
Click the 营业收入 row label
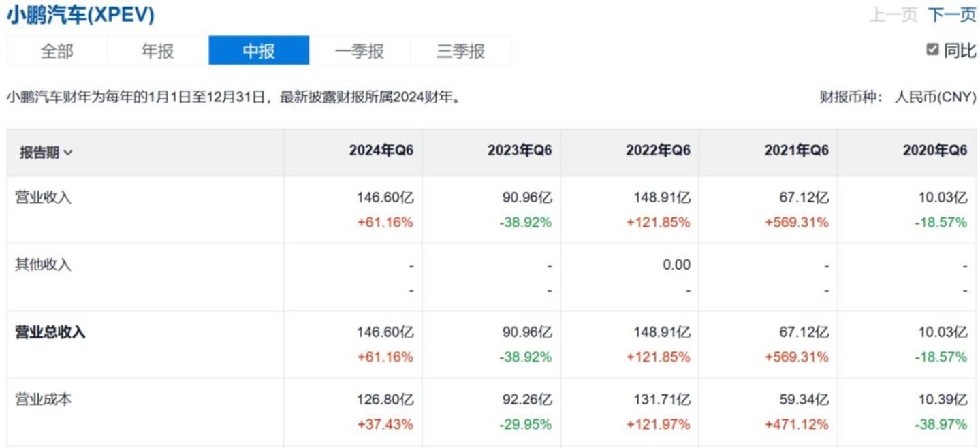pyautogui.click(x=44, y=198)
